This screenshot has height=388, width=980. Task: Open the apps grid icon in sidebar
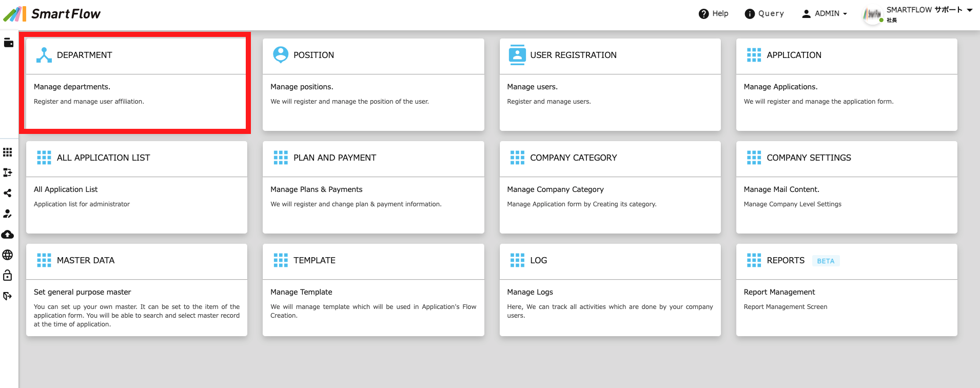tap(8, 152)
